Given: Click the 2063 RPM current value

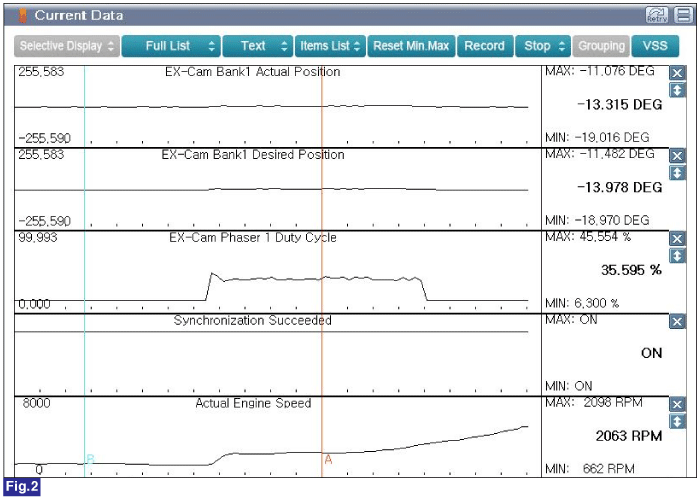Looking at the screenshot, I should 629,436.
